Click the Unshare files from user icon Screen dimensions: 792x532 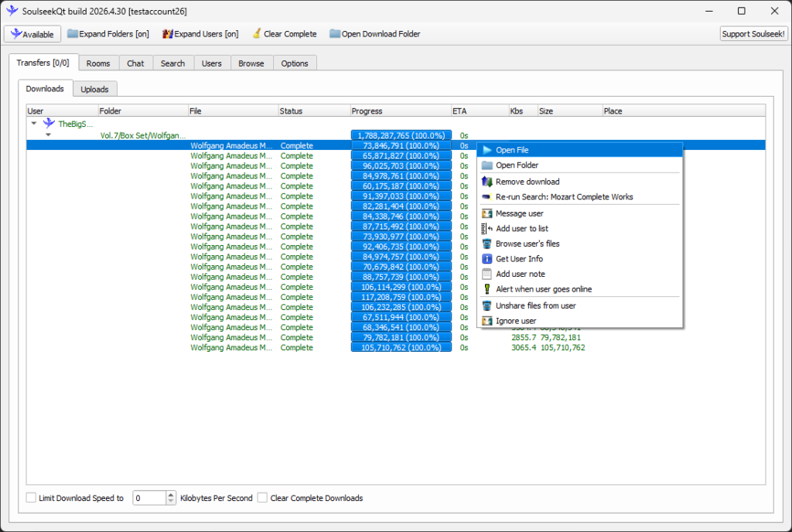[x=487, y=306]
